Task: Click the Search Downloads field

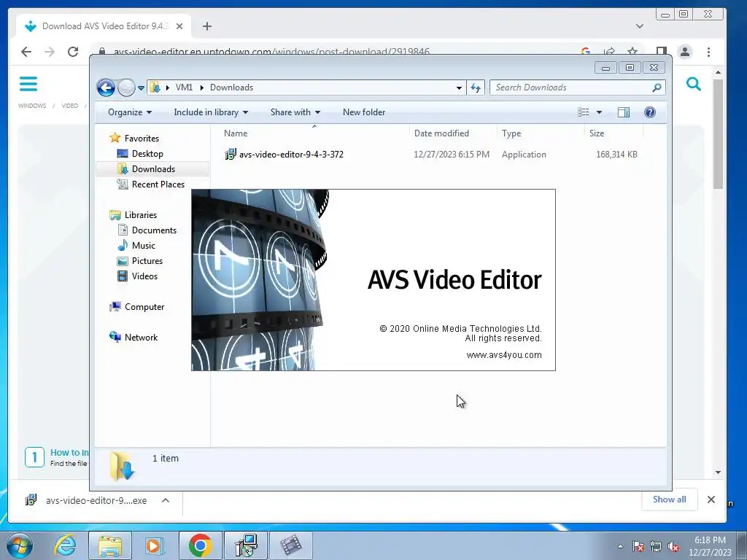Action: click(577, 87)
